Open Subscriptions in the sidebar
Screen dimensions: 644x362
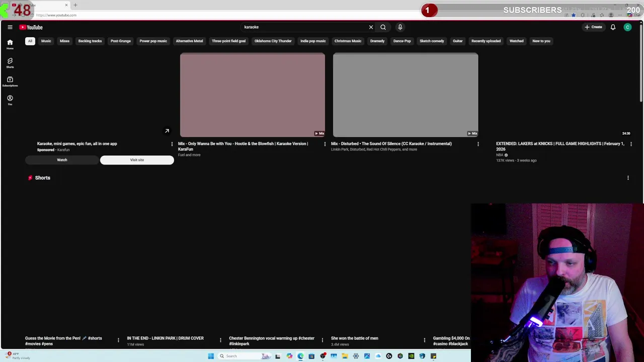(10, 81)
